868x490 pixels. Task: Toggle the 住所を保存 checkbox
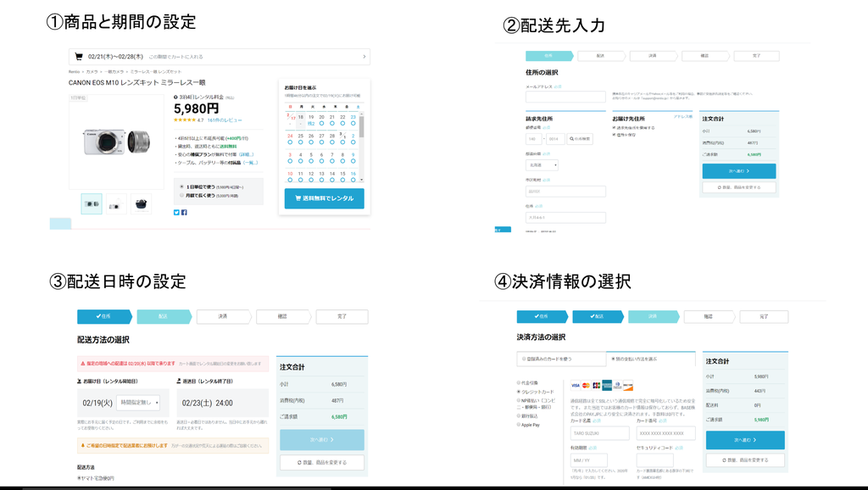pyautogui.click(x=614, y=135)
